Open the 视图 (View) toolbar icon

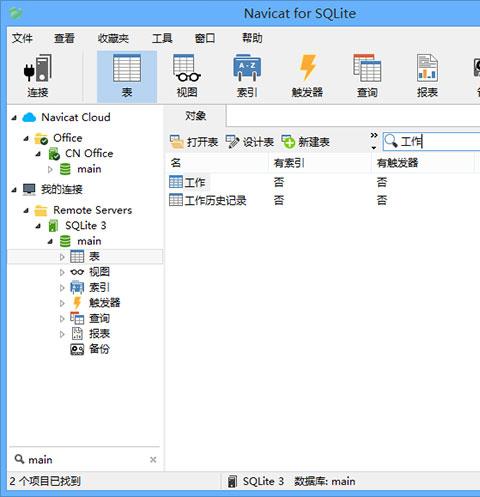click(187, 76)
